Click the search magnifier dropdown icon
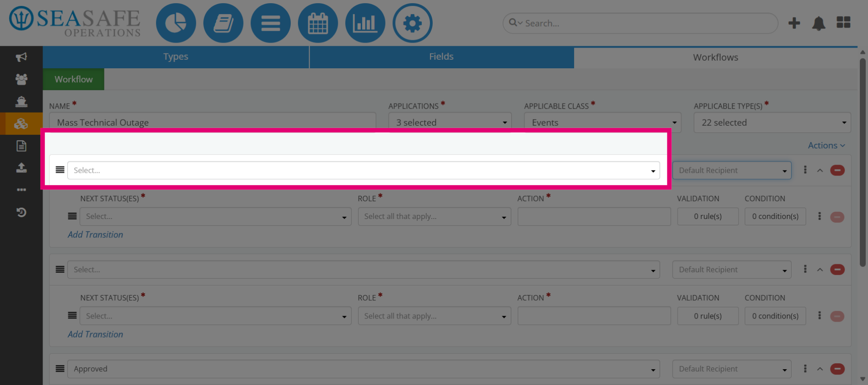Image resolution: width=868 pixels, height=385 pixels. tap(515, 23)
